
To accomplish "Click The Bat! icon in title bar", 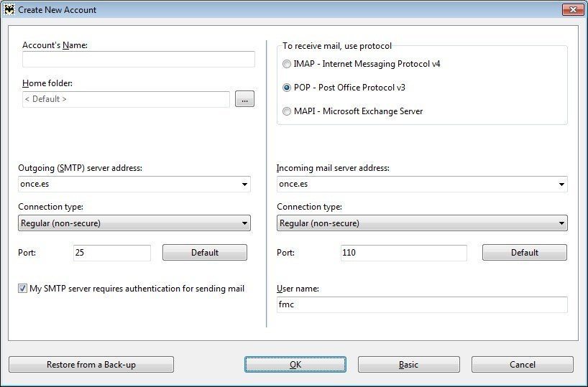I will tap(9, 10).
